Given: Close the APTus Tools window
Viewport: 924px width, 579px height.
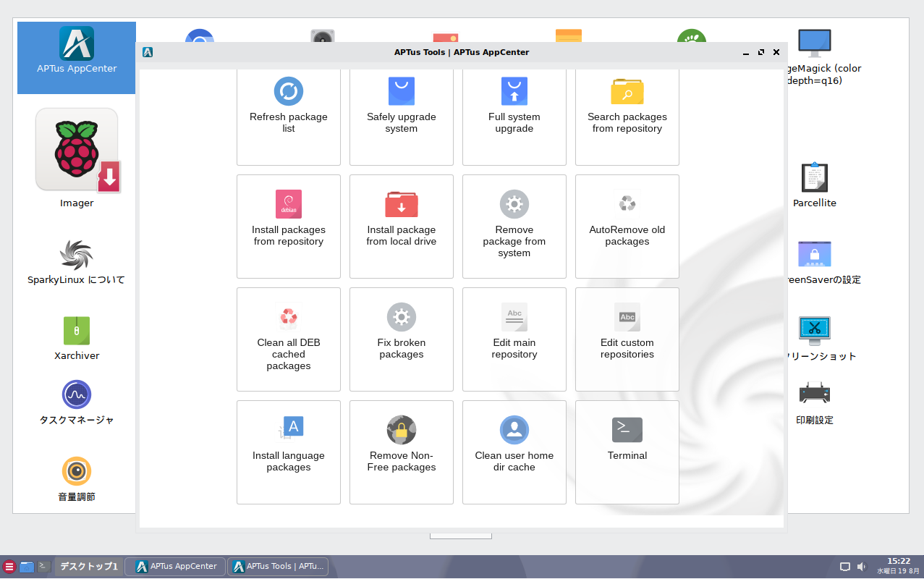Looking at the screenshot, I should pos(776,52).
